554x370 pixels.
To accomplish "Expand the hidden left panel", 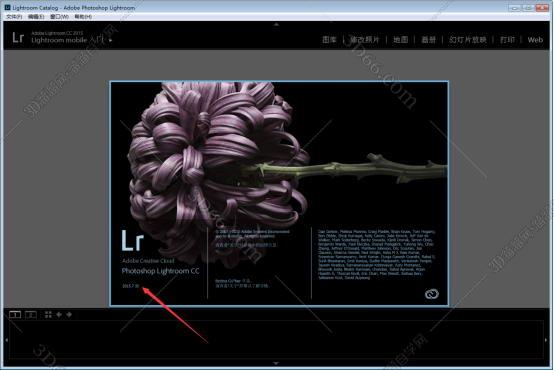I will pos(6,340).
